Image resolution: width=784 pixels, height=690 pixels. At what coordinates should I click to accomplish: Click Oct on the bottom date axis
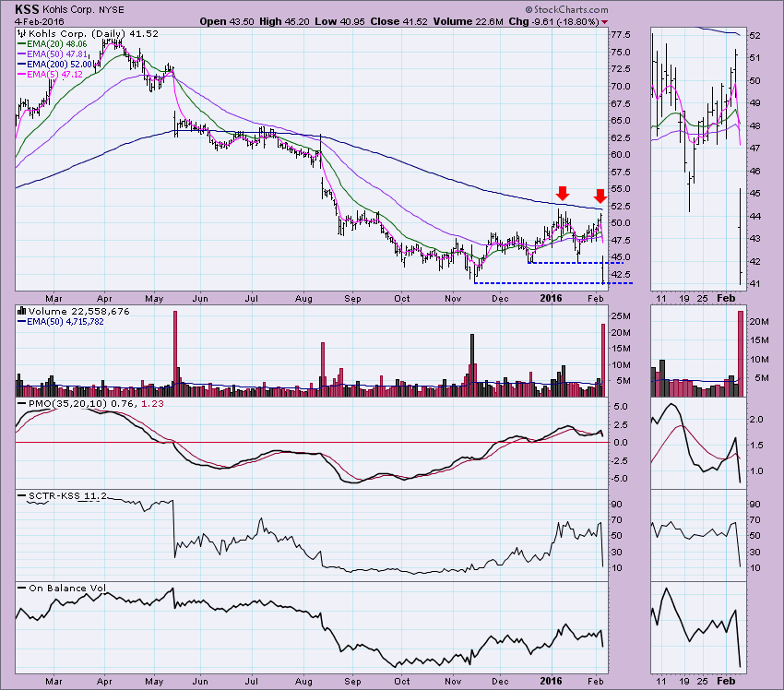click(x=401, y=681)
